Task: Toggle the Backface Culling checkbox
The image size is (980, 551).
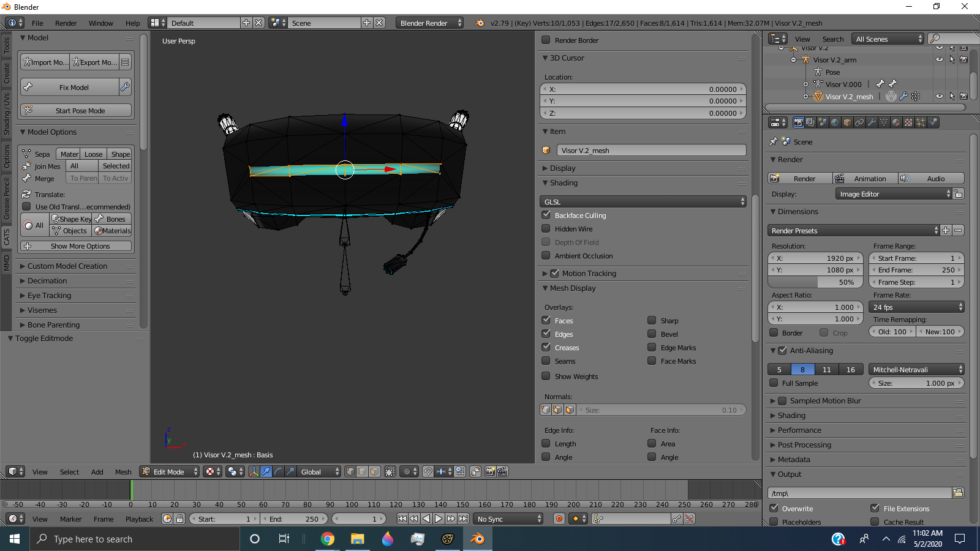Action: coord(546,215)
